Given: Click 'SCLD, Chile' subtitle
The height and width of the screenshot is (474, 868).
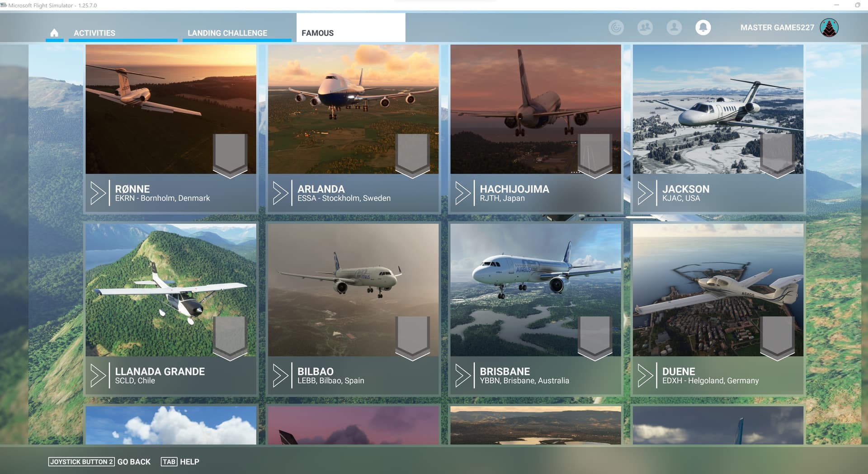Looking at the screenshot, I should 135,381.
